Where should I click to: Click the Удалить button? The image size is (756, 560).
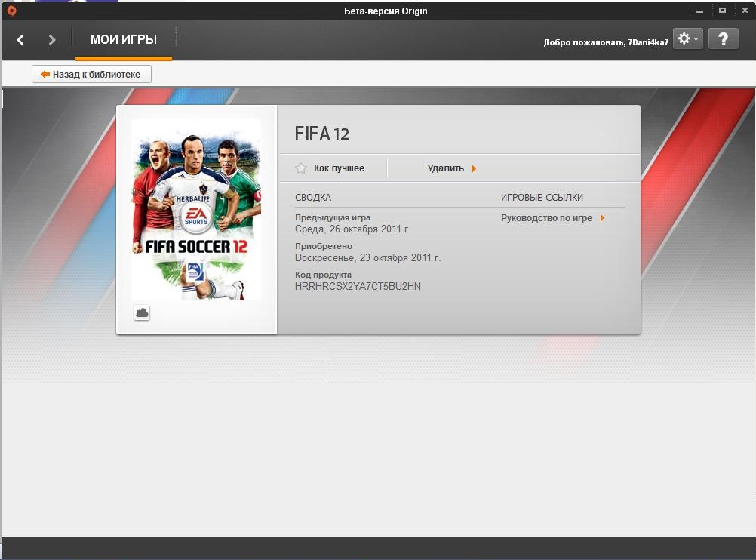452,168
